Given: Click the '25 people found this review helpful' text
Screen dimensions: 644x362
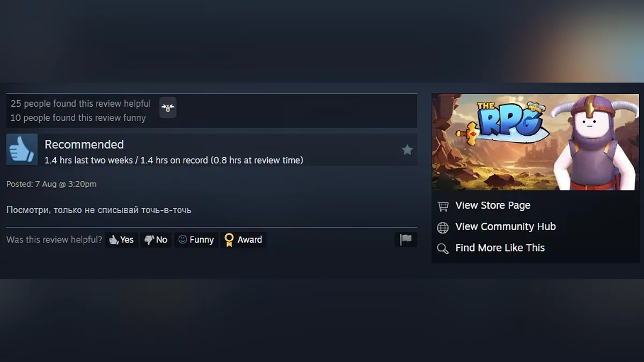Looking at the screenshot, I should click(x=80, y=104).
